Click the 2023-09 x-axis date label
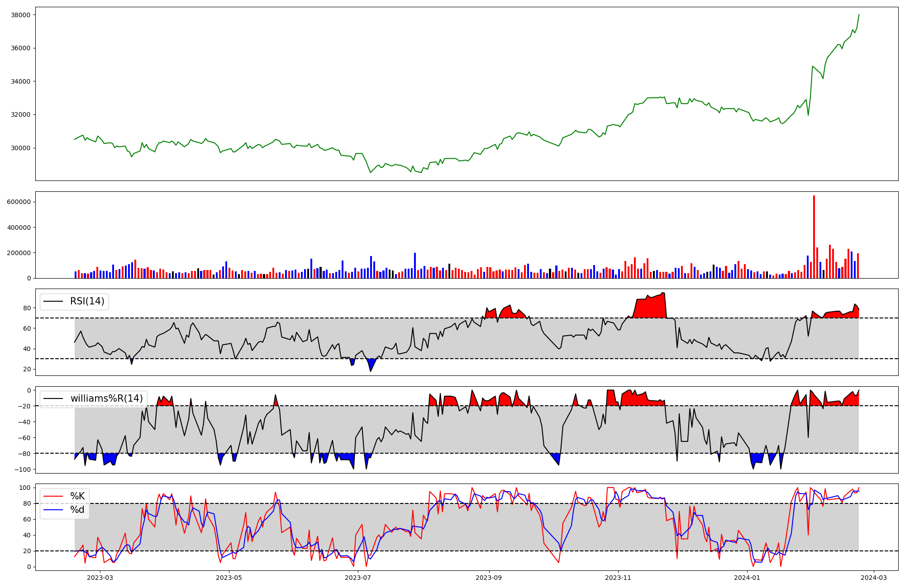Image resolution: width=905 pixels, height=588 pixels. click(x=489, y=578)
